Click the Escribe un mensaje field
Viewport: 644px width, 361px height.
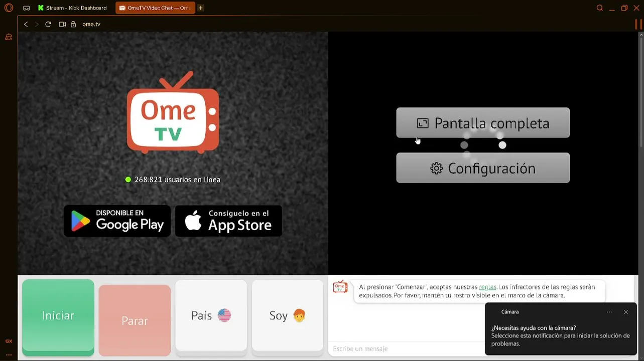tap(407, 348)
